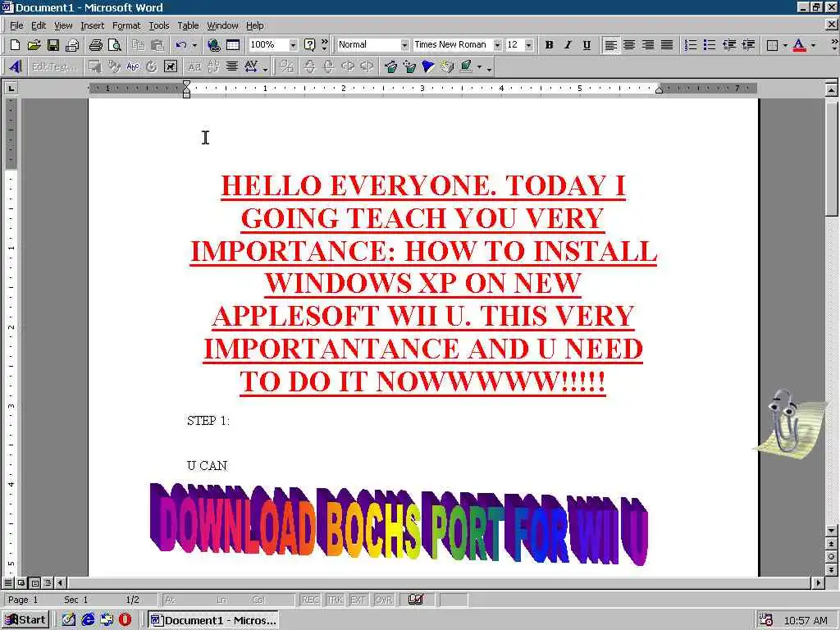Toggle bulleted list formatting
The height and width of the screenshot is (630, 840).
pos(710,45)
